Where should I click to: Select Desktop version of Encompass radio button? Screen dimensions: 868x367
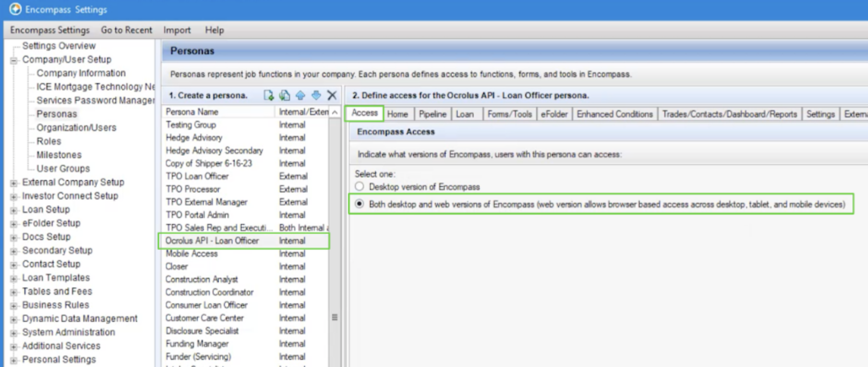(359, 187)
